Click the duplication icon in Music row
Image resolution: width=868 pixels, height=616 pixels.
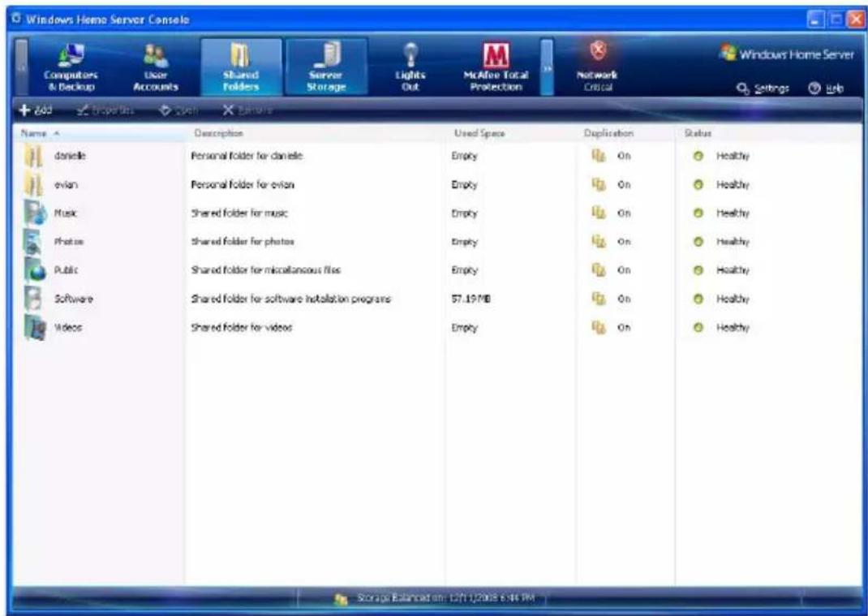(x=599, y=213)
